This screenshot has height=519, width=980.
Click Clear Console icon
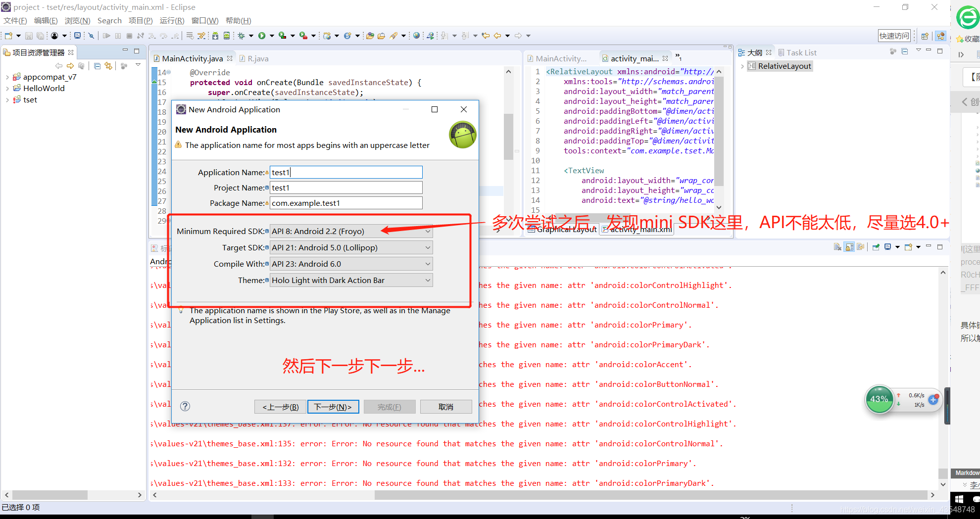837,247
